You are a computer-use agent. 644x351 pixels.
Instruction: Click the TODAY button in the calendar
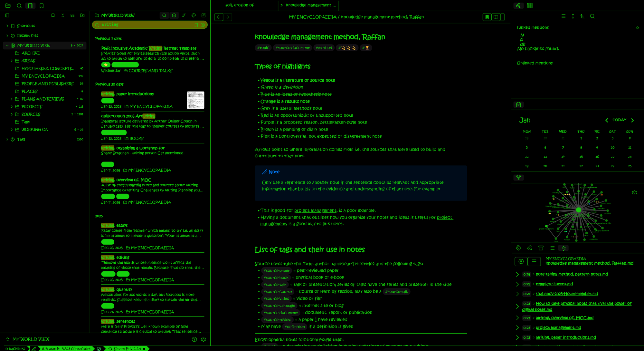click(619, 120)
